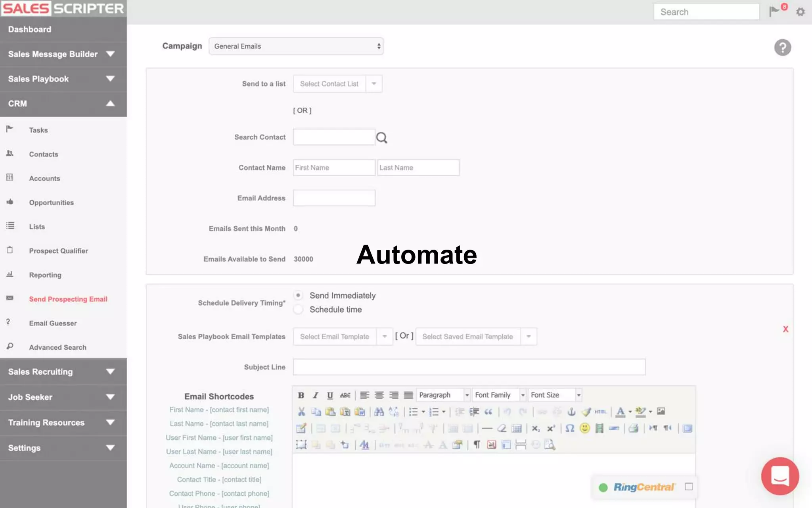812x508 pixels.
Task: Select the Schedule time radio button
Action: (x=298, y=309)
